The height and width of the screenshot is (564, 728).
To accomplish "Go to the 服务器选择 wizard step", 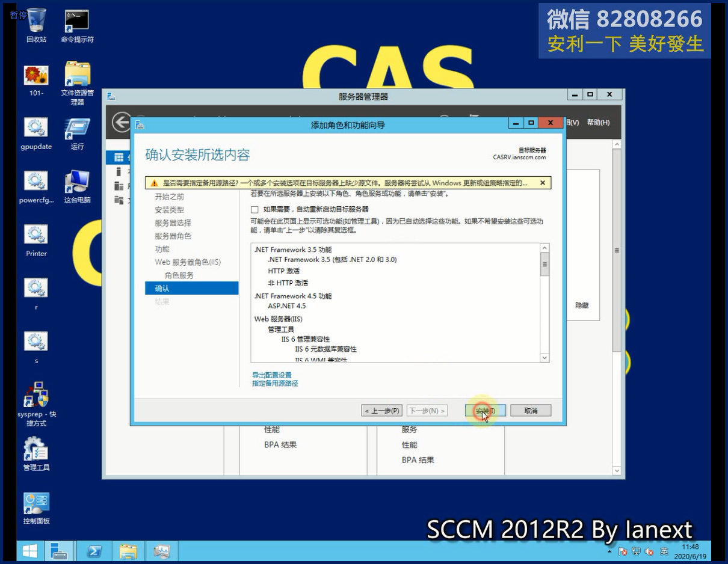I will (x=173, y=223).
